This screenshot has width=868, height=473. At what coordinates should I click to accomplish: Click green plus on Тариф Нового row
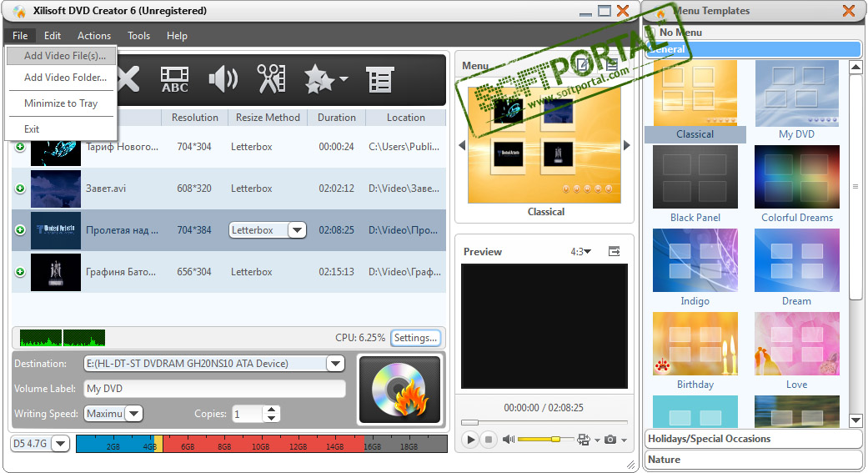(x=20, y=147)
